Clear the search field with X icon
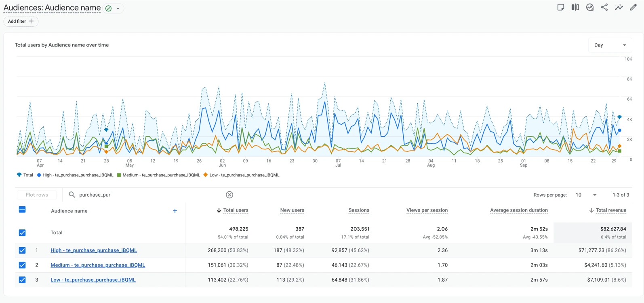 [229, 195]
